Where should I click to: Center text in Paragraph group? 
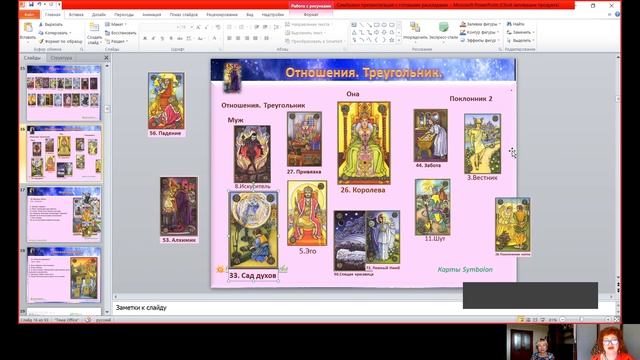click(238, 38)
